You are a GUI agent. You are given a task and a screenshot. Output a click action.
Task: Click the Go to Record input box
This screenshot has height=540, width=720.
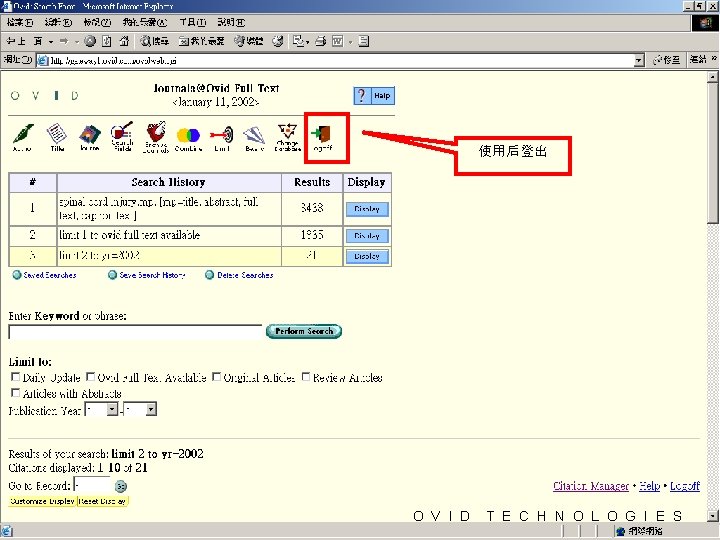tap(92, 485)
